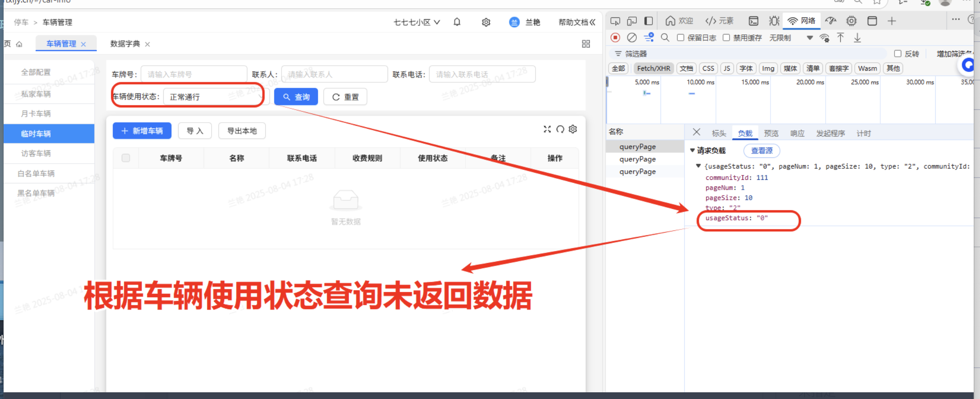The width and height of the screenshot is (980, 399).
Task: Collapse 帮助文档 panel chevrons
Action: point(592,22)
